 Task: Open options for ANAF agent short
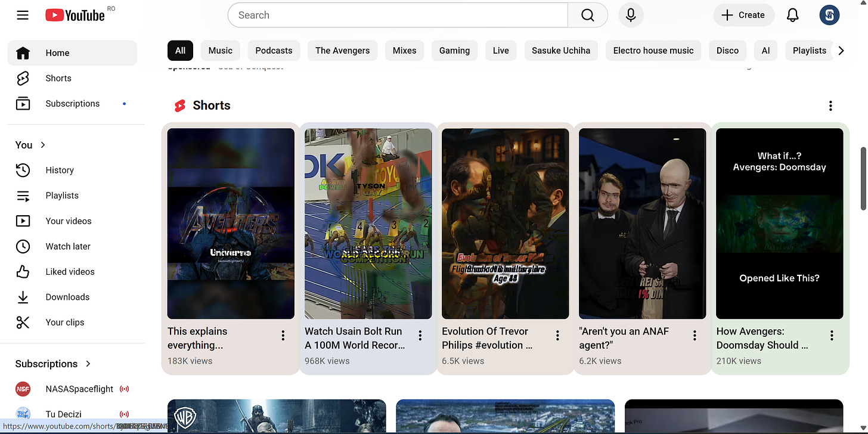[x=695, y=336]
